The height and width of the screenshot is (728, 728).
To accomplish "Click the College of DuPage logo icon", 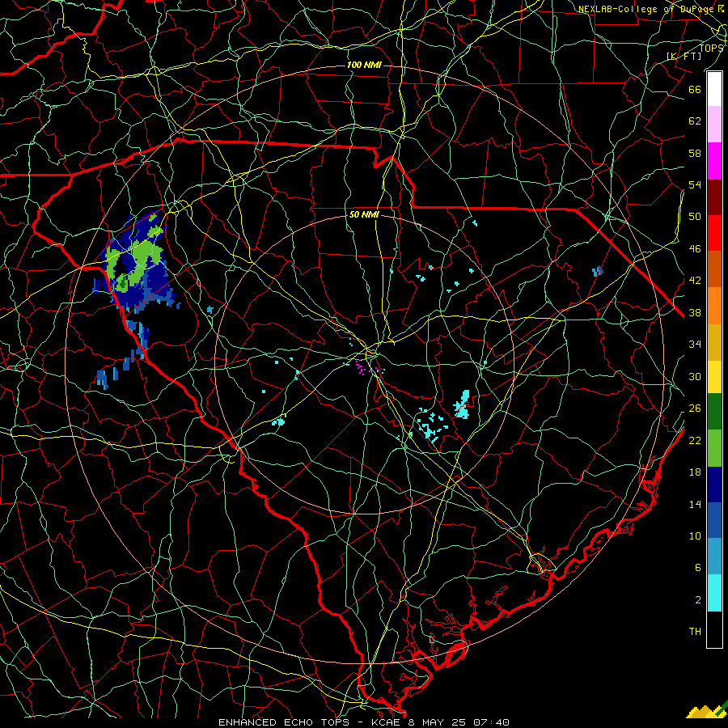I will coord(707,709).
